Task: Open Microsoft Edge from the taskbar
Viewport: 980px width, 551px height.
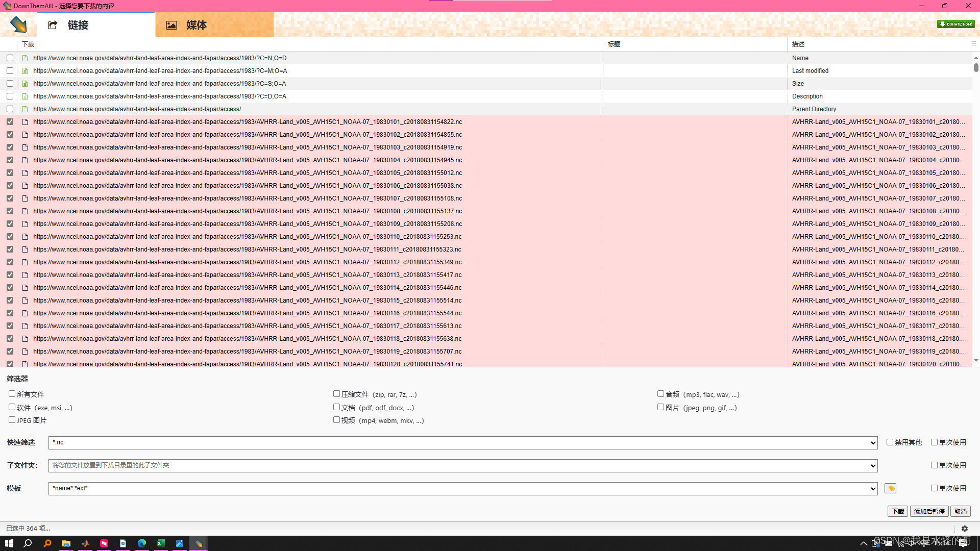Action: pos(142,543)
